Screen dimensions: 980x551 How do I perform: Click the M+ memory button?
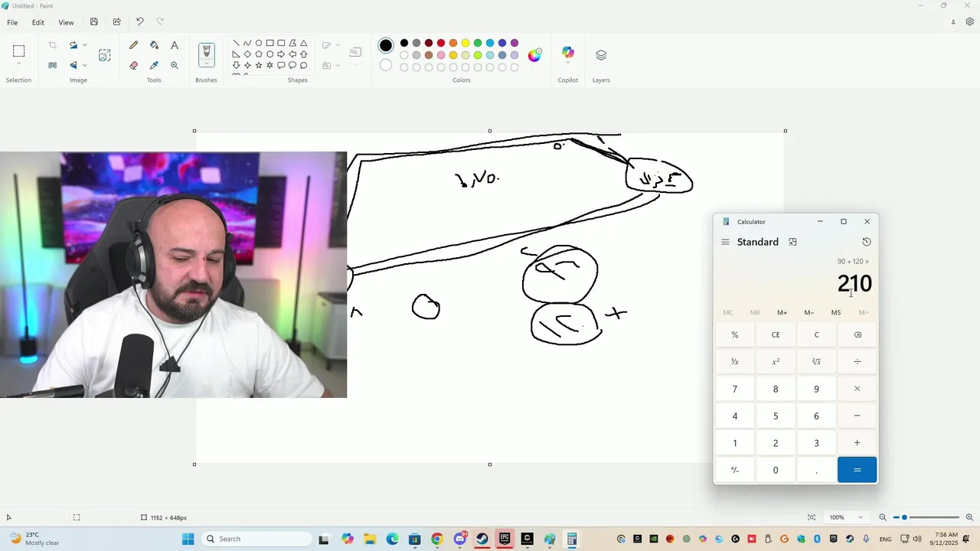tap(782, 312)
